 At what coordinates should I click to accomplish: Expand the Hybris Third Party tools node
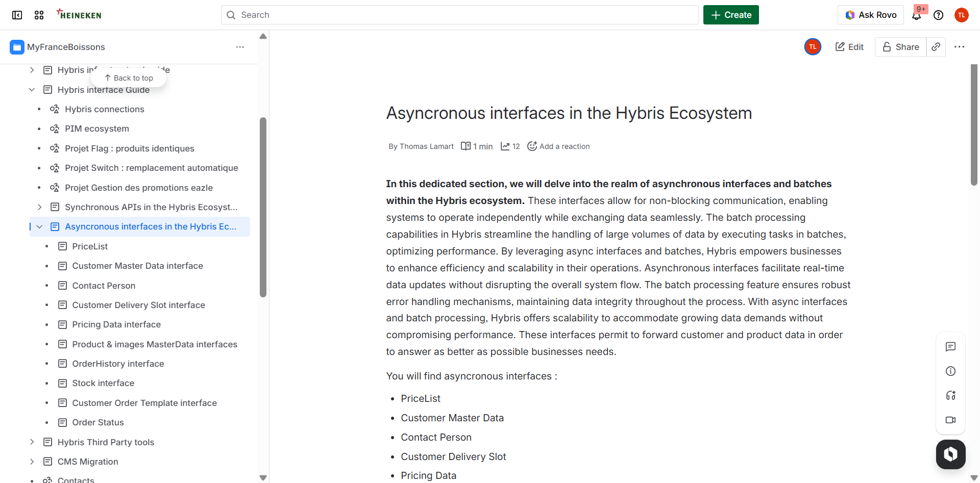pos(32,442)
